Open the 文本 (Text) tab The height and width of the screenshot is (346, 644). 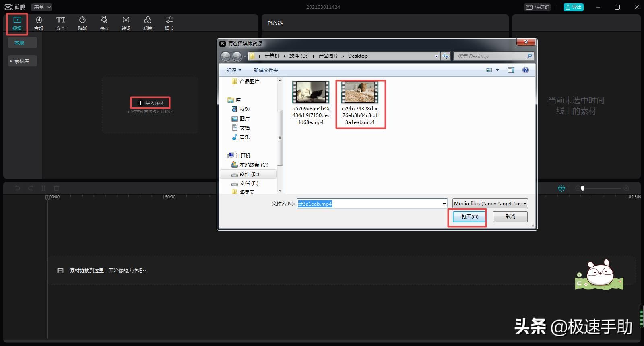pos(60,23)
